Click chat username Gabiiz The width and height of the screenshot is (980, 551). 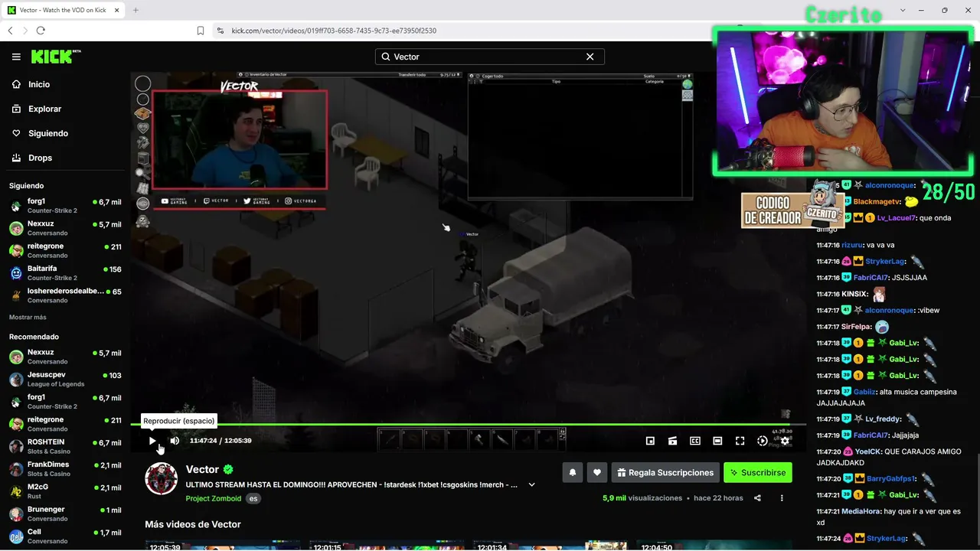point(864,392)
